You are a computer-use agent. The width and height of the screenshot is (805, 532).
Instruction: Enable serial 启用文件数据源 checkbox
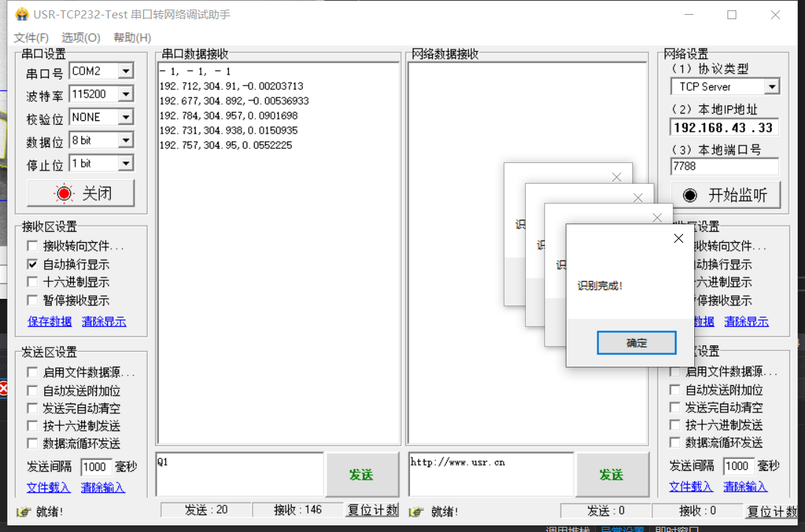point(32,372)
